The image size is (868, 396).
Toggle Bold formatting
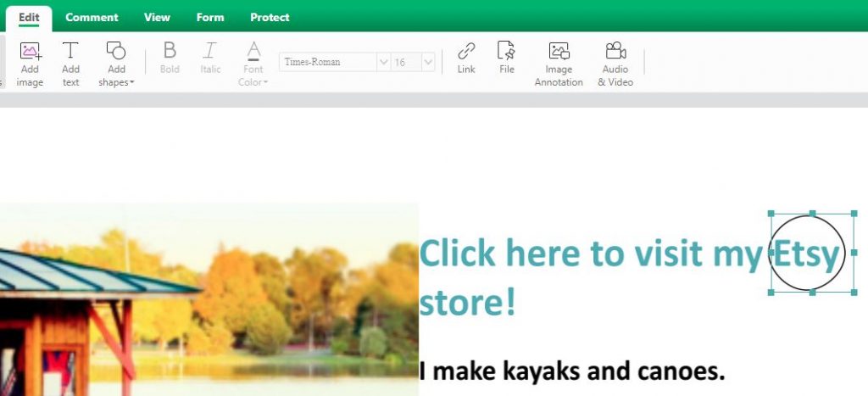tap(170, 58)
